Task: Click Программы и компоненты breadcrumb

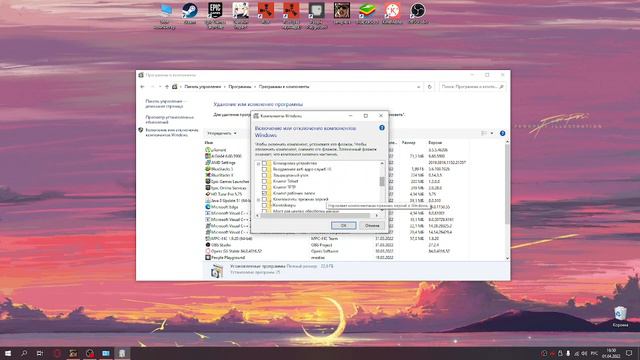Action: 284,87
